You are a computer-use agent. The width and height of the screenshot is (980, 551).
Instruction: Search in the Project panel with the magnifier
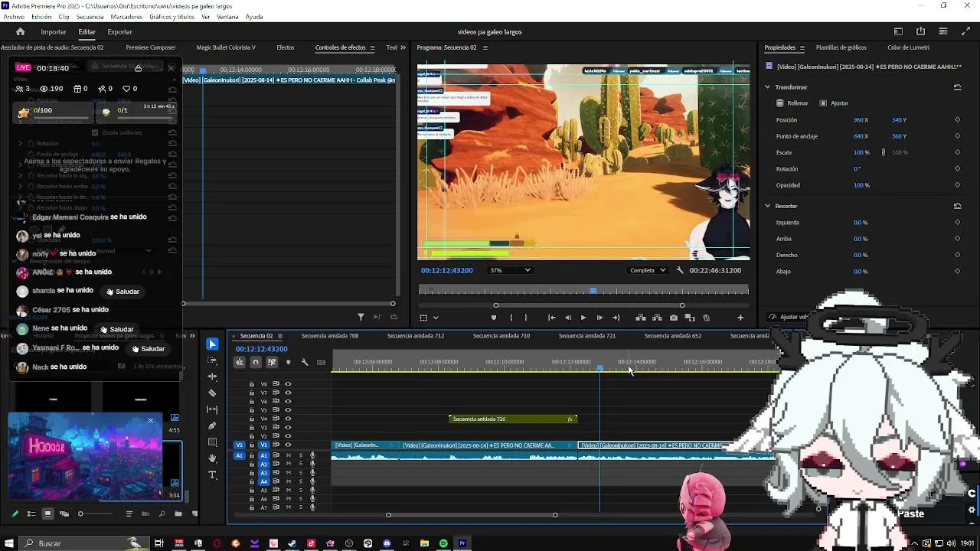tap(162, 514)
